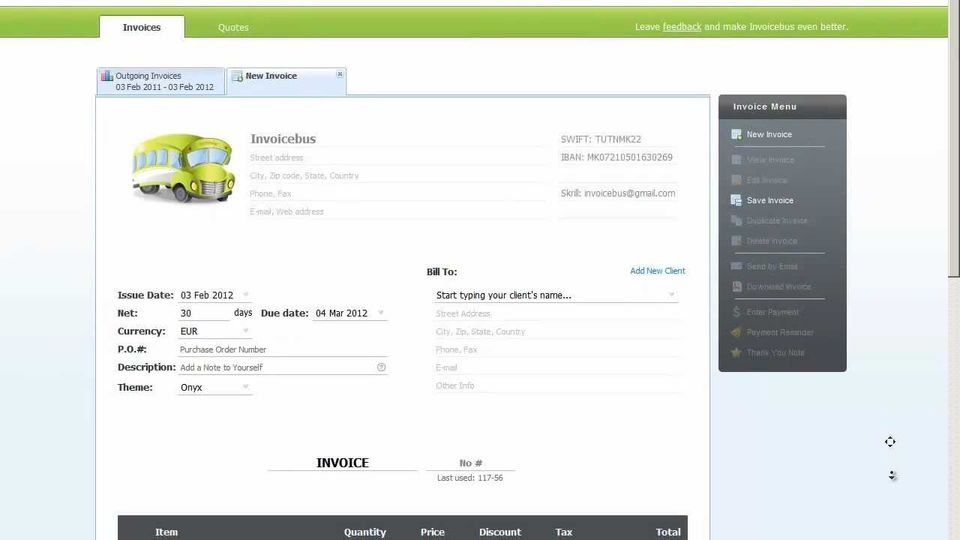Click New Invoice in Invoice Menu
960x540 pixels.
pos(769,134)
